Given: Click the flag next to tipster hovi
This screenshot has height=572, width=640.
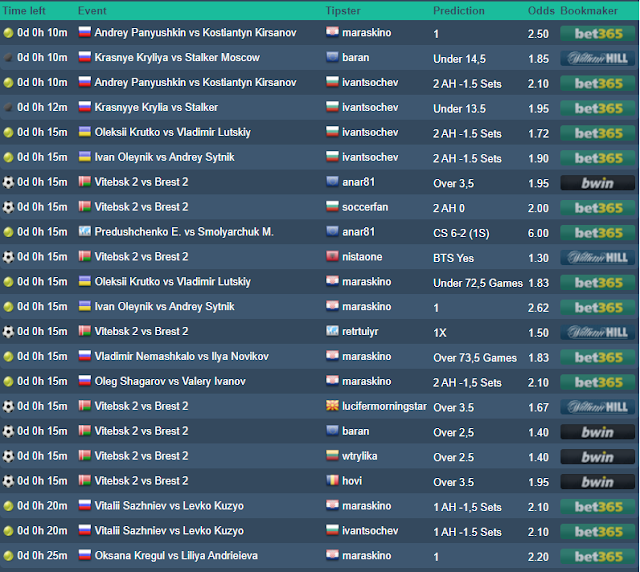Looking at the screenshot, I should pos(332,480).
